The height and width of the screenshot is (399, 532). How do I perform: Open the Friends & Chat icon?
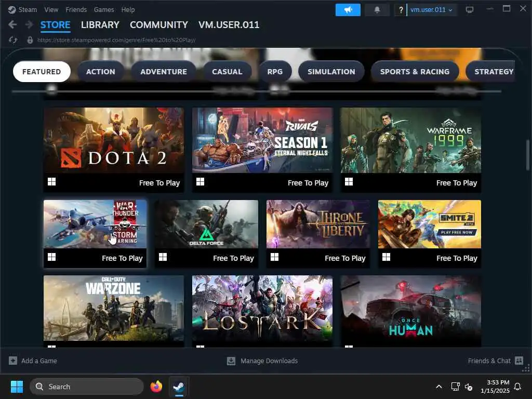pos(519,361)
